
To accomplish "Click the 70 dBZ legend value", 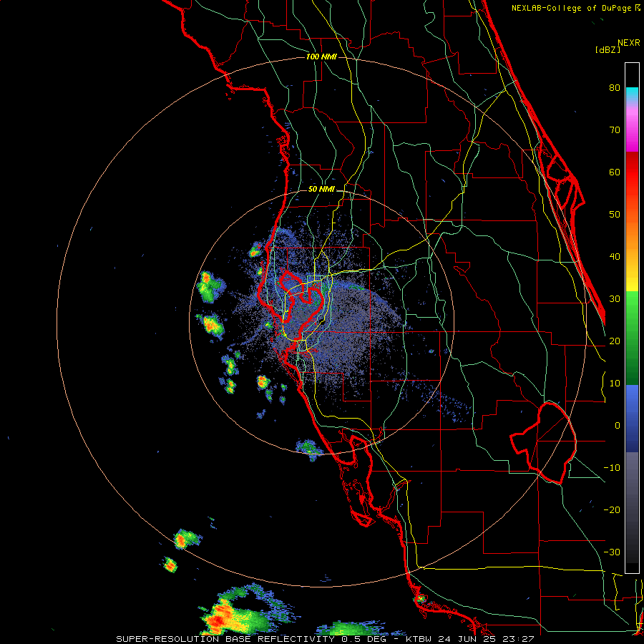I will tap(615, 130).
